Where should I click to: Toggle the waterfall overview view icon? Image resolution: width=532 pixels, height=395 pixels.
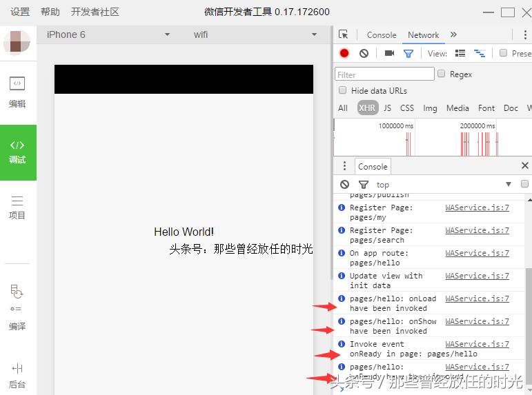pos(480,53)
